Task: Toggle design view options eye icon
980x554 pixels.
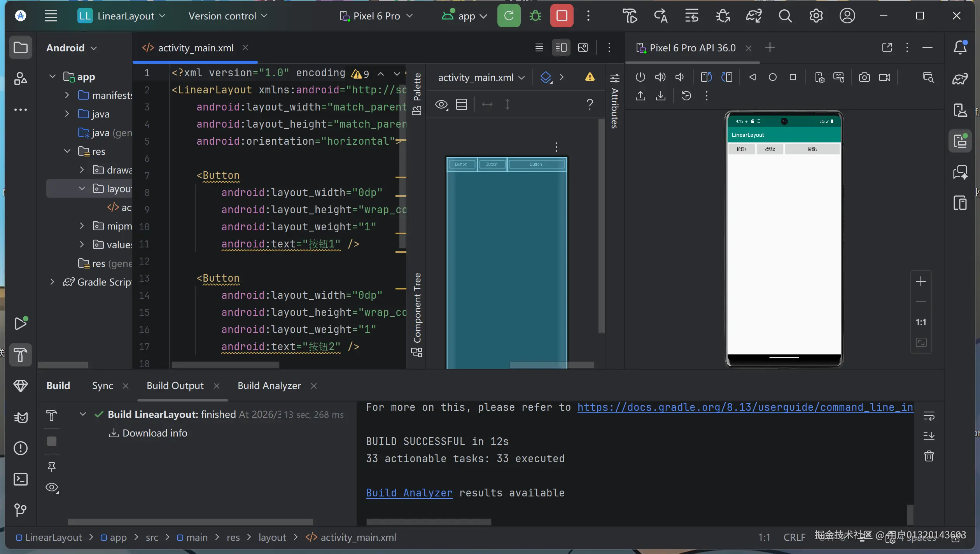Action: [x=441, y=105]
